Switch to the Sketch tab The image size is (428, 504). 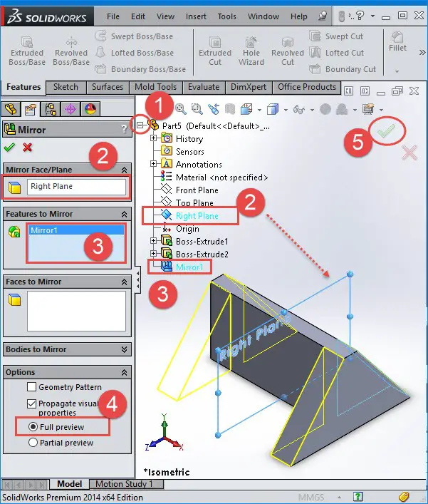(x=66, y=87)
